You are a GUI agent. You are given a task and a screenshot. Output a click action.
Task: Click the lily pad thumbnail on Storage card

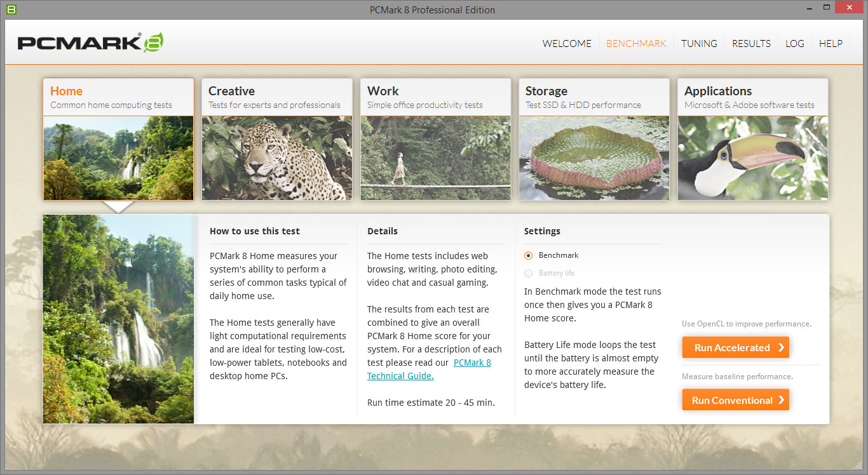[x=593, y=158]
